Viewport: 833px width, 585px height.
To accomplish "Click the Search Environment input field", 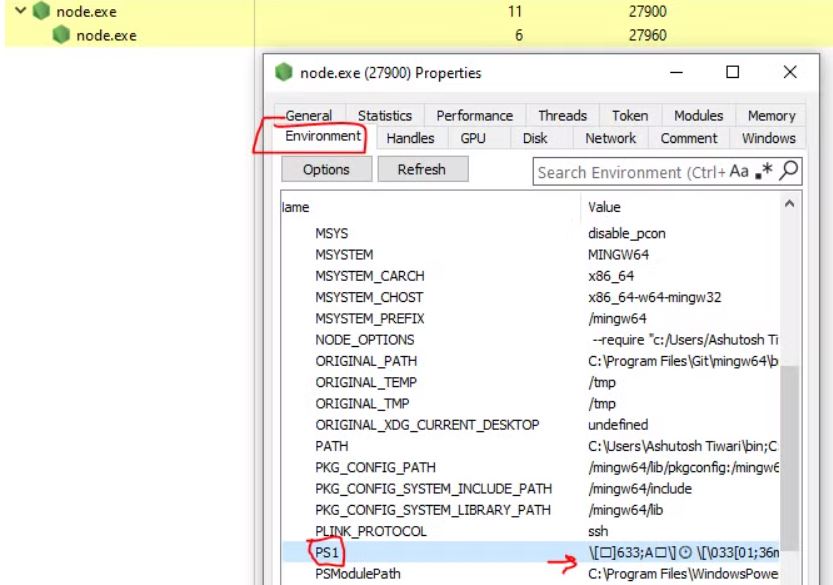I will click(x=630, y=172).
